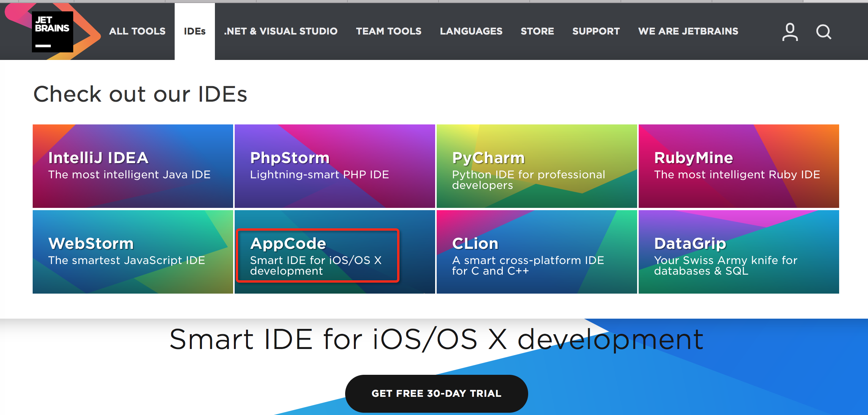Viewport: 868px width, 415px height.
Task: Open the PhpStorm tile
Action: 335,166
